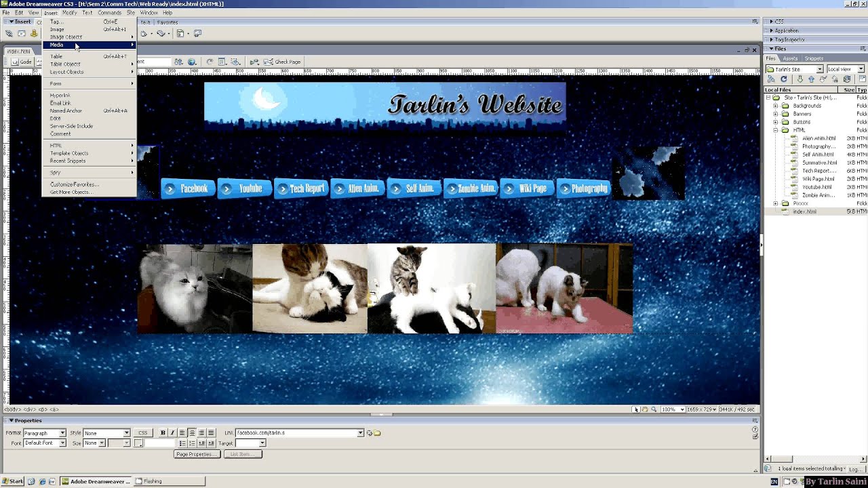This screenshot has width=868, height=488.
Task: Toggle justify alignment in Properties
Action: pos(211,433)
